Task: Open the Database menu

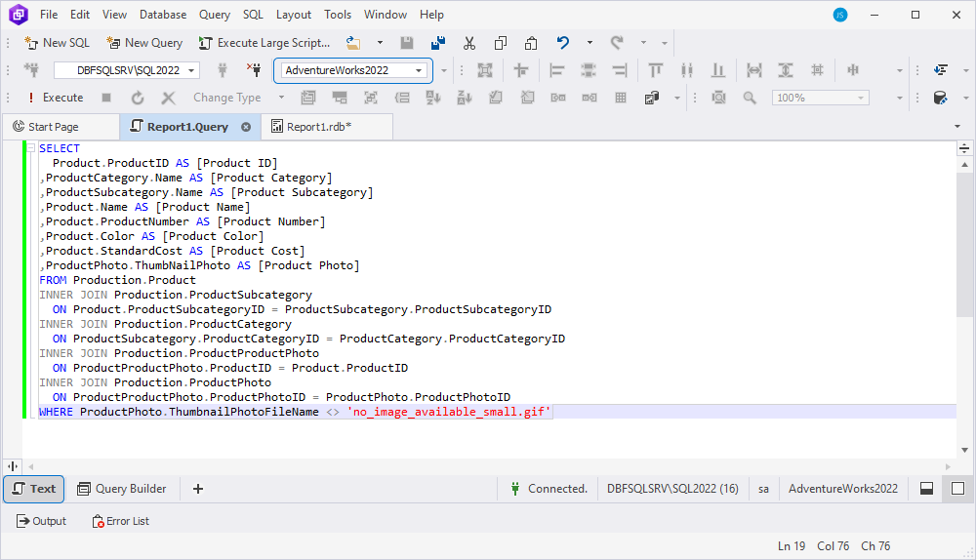Action: click(x=163, y=15)
